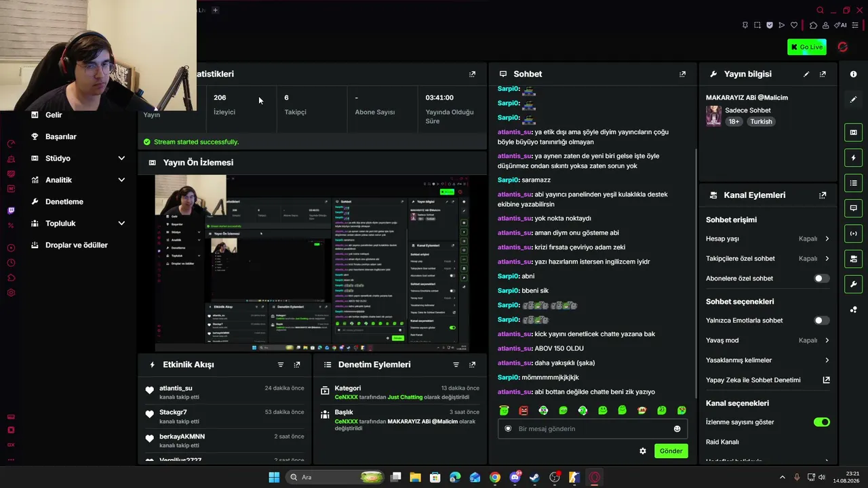Toggle Yalnızca Emotlarla sohbet switch
Viewport: 868px width, 488px height.
821,321
